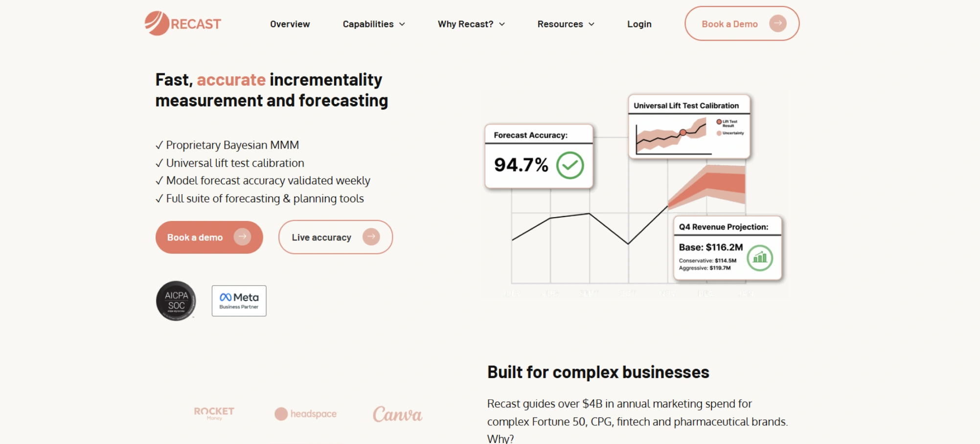980x444 pixels.
Task: Open the Login page link
Action: 639,24
